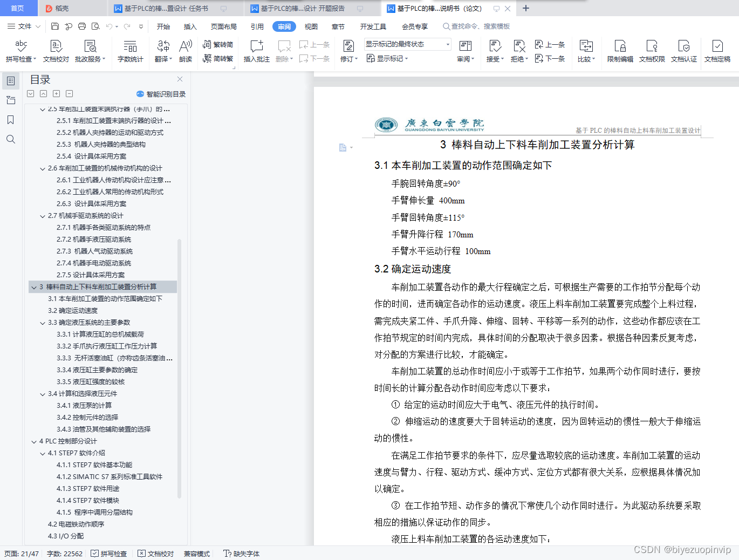Image resolution: width=739 pixels, height=560 pixels.
Task: Toggle 文档校对 in the status bar
Action: (x=156, y=554)
